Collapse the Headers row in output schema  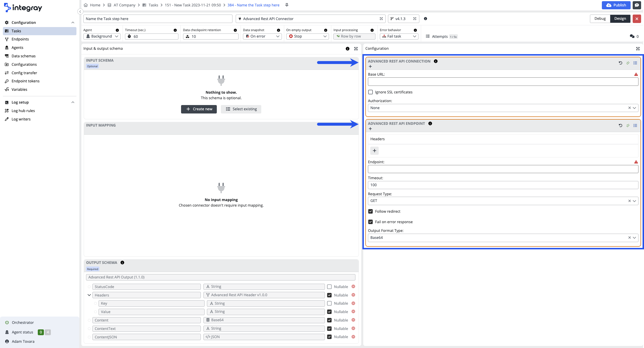[89, 295]
